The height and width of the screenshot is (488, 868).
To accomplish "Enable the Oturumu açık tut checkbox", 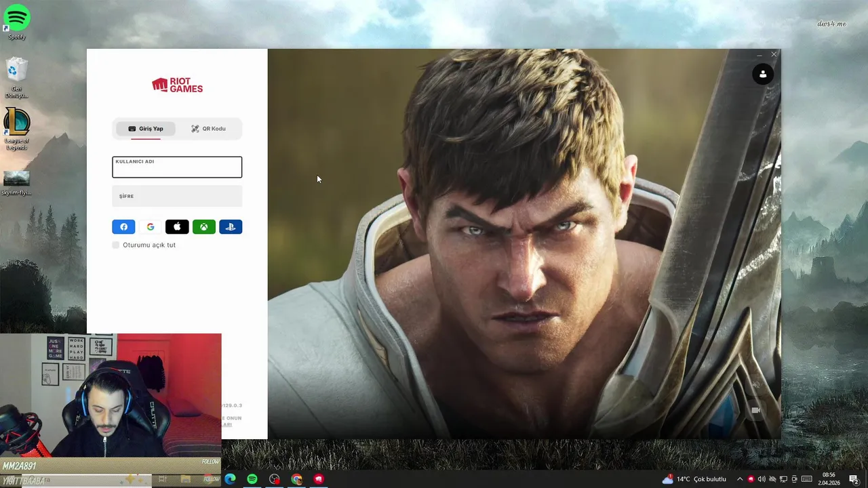I will pyautogui.click(x=116, y=245).
